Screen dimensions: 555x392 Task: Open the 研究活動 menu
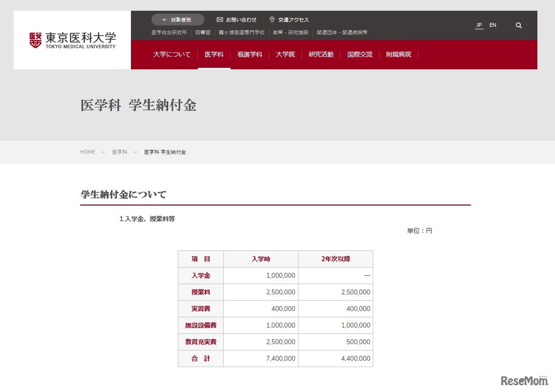tap(321, 55)
